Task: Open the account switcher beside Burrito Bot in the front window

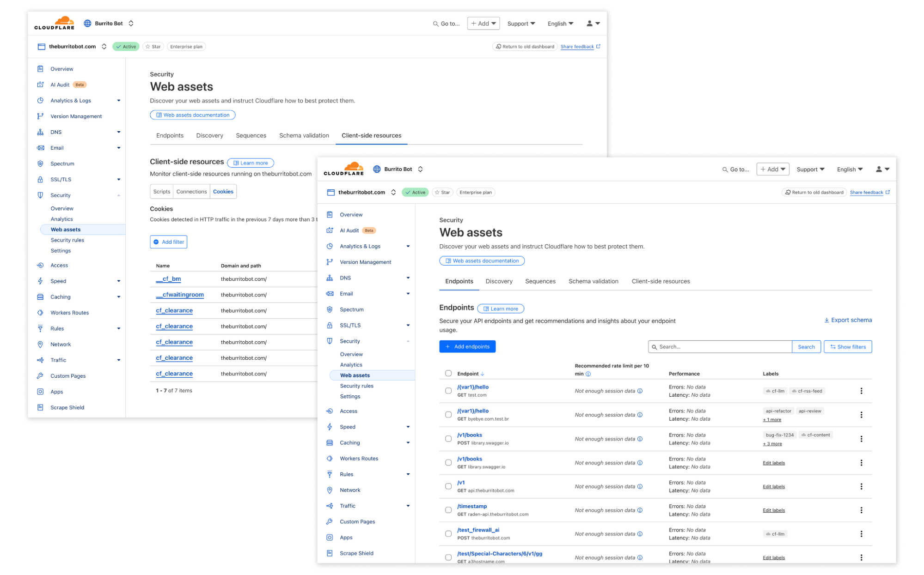Action: click(x=420, y=169)
